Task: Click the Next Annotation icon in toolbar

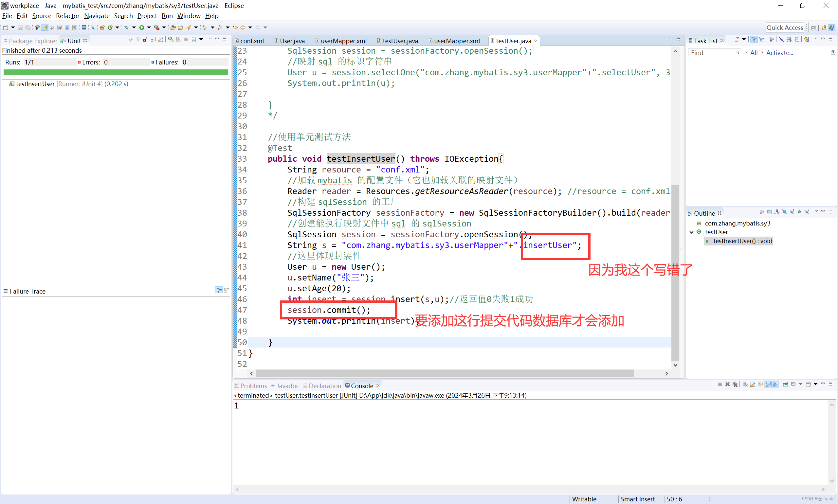Action: (x=205, y=27)
